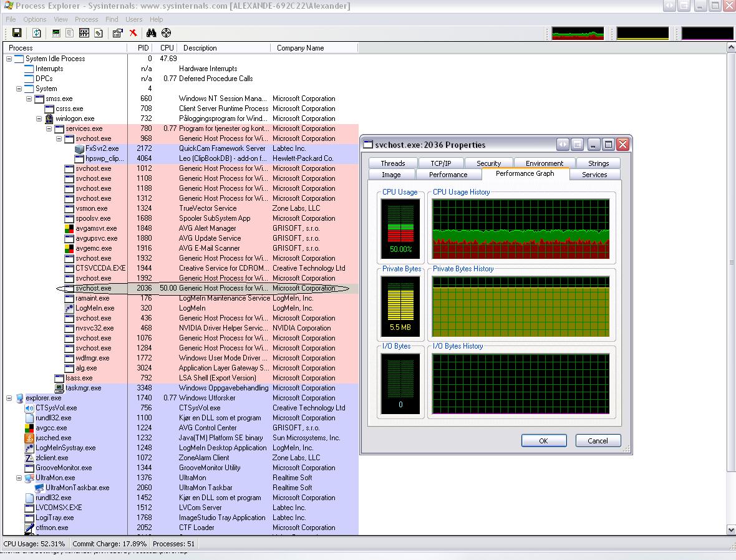The image size is (736, 560).
Task: Click the zlclient.exe ZoneAlarm icon
Action: pyautogui.click(x=29, y=458)
